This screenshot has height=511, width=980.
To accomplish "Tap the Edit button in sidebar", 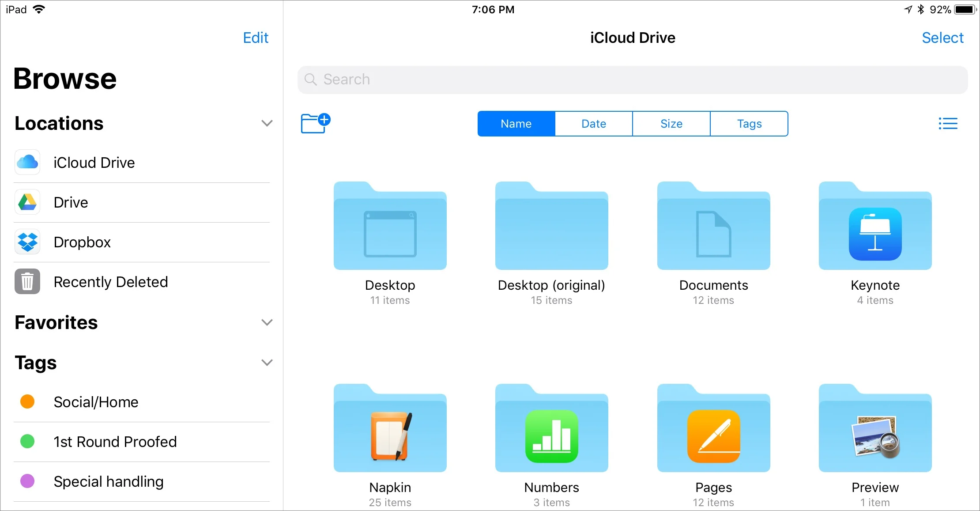I will tap(256, 38).
